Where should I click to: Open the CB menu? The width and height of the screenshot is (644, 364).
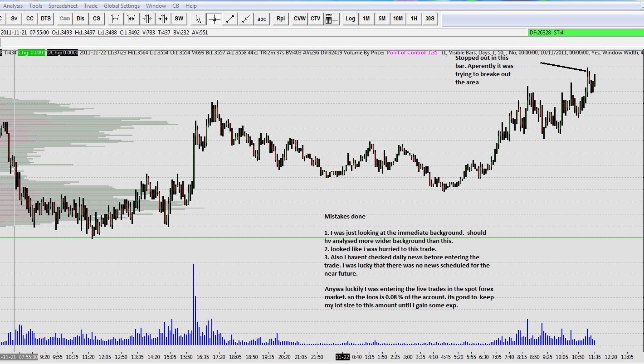point(176,6)
